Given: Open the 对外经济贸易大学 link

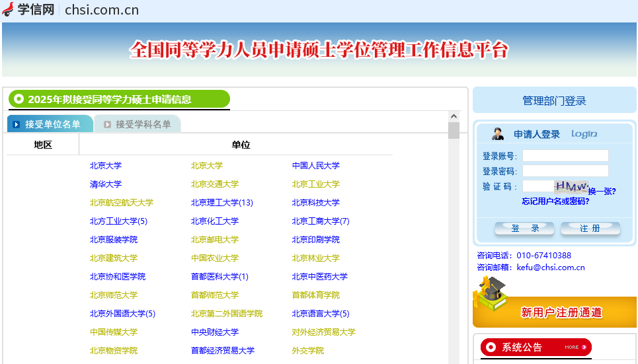Looking at the screenshot, I should tap(324, 332).
